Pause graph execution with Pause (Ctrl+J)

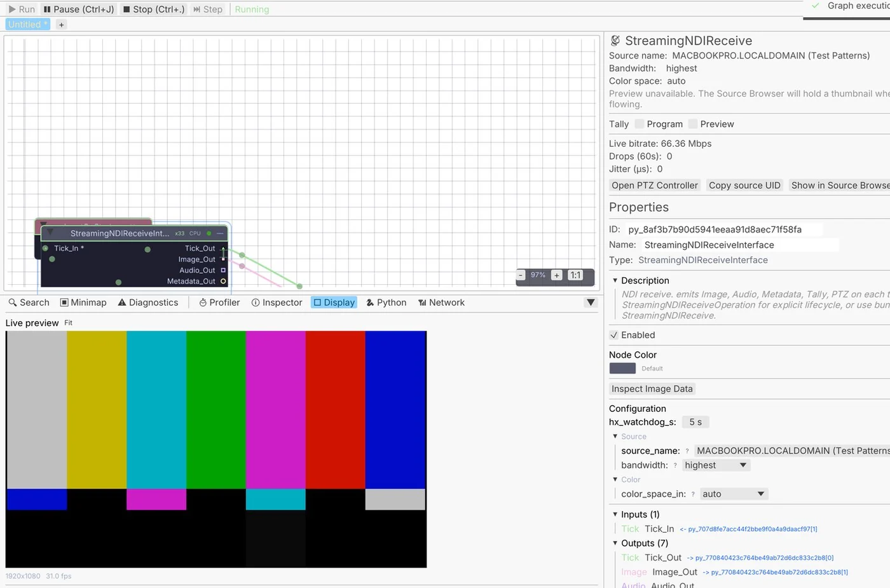click(79, 10)
